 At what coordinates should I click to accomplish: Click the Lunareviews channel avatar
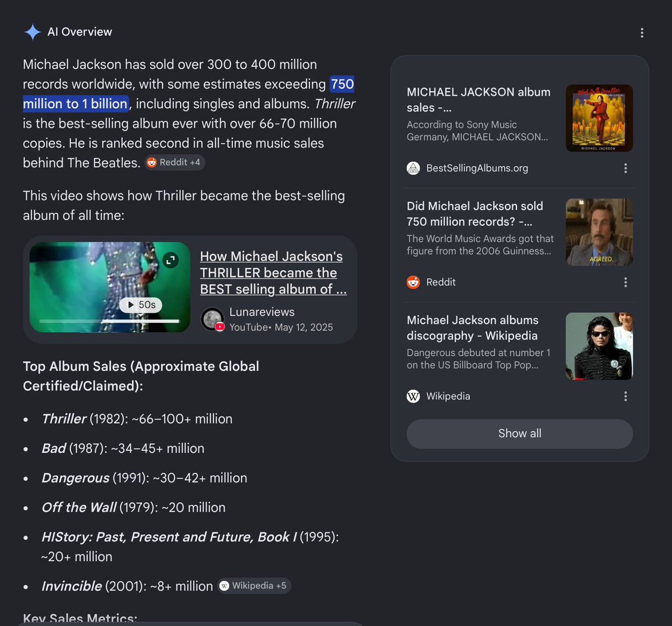(212, 319)
